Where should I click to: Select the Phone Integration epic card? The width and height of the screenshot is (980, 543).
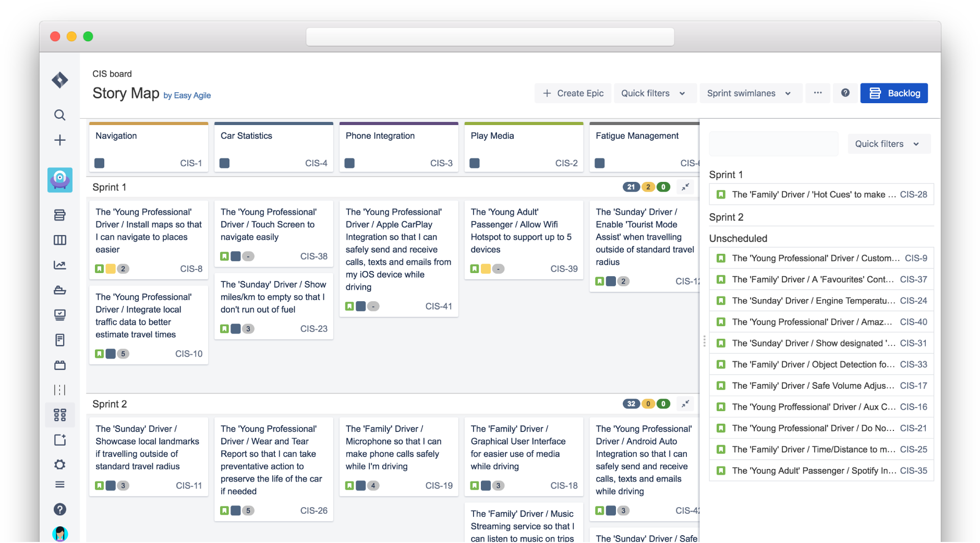(399, 147)
